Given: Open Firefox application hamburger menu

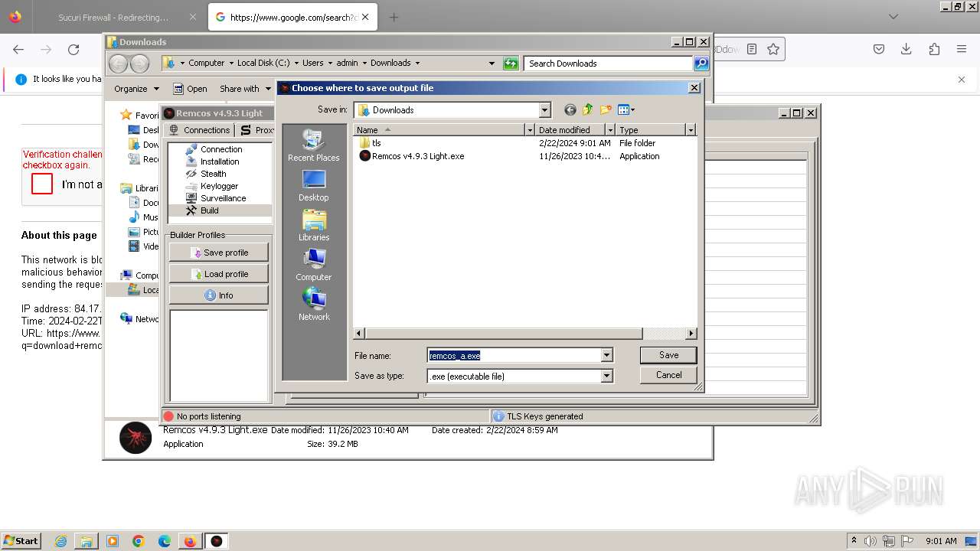Looking at the screenshot, I should (x=962, y=49).
